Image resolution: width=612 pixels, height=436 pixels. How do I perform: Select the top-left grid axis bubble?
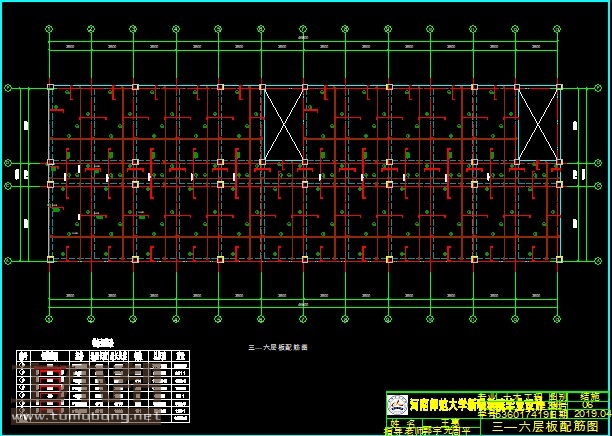coord(50,27)
